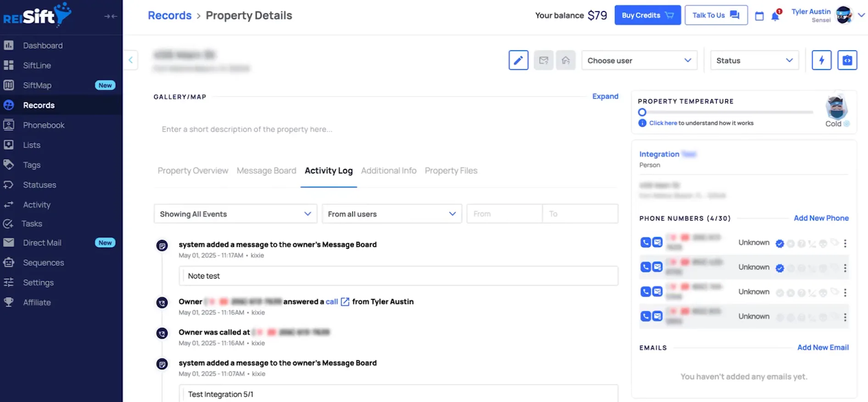Switch to the Message Board tab
Image resolution: width=868 pixels, height=402 pixels.
point(267,171)
